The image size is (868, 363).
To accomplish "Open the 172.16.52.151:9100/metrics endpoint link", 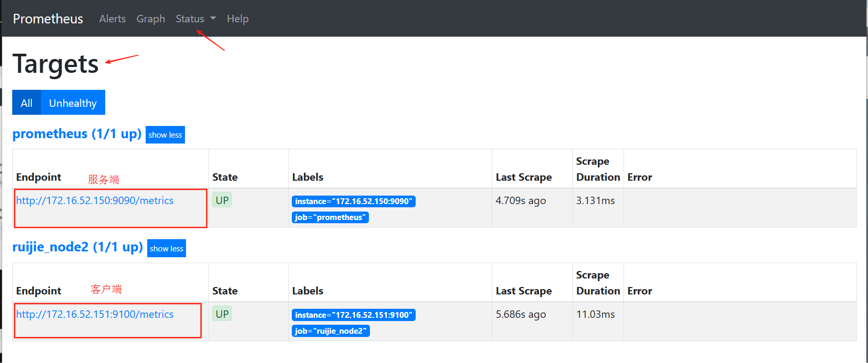I will pos(95,314).
